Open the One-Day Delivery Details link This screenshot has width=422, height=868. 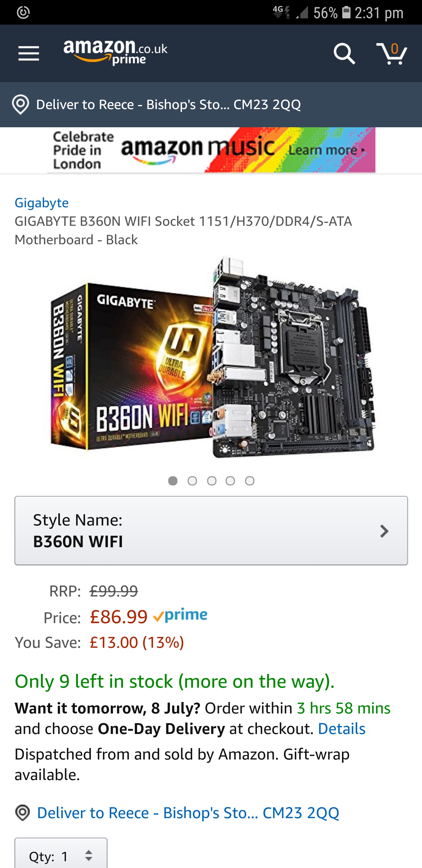pyautogui.click(x=341, y=728)
